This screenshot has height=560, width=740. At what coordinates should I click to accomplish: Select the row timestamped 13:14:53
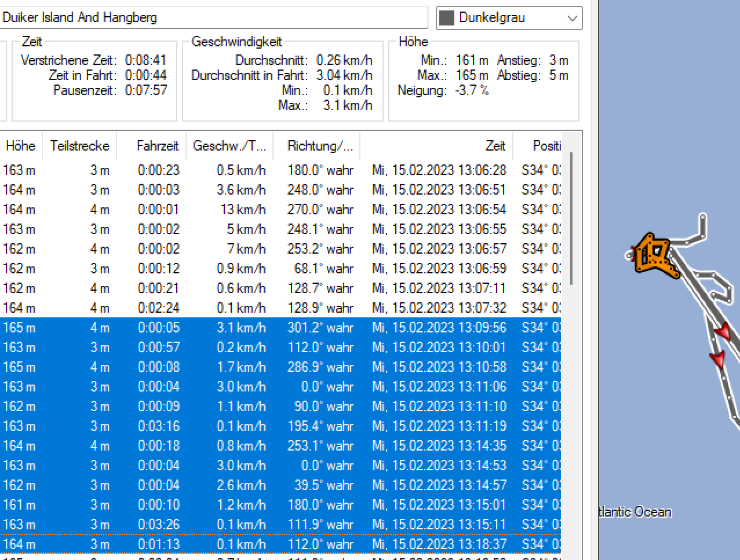coord(280,466)
